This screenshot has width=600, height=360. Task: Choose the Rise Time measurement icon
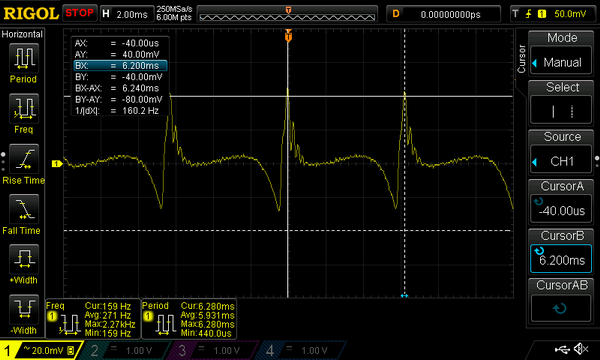pos(24,159)
